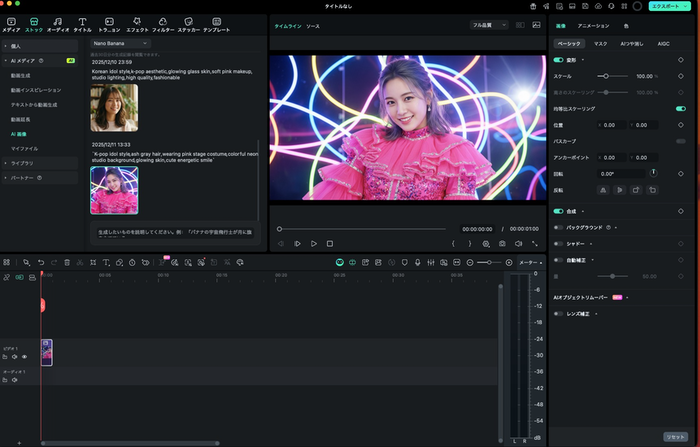Screen dimensions: 700x447
Task: Open the メディア (Media) tab icon
Action: (11, 21)
